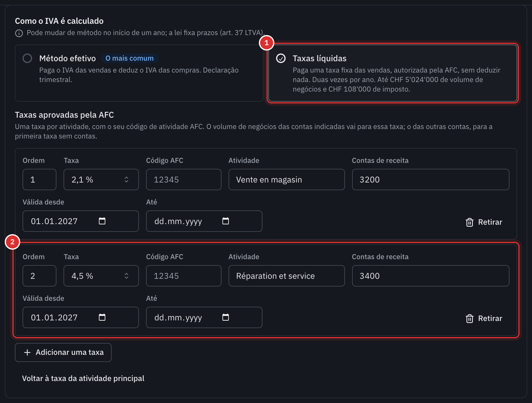Click Voltar à taxa da atividade principal
Screen dimensions: 532x403
[x=83, y=378]
